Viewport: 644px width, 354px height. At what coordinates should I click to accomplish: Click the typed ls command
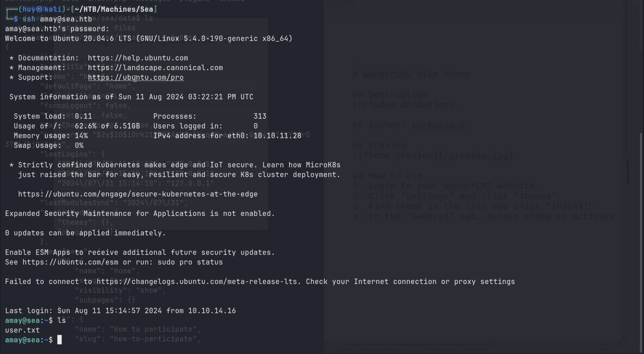[x=62, y=321]
